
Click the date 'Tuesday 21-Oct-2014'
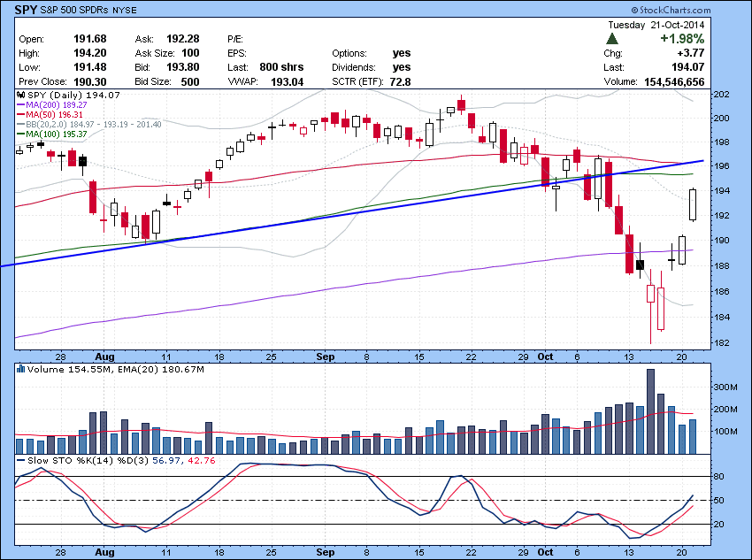656,25
